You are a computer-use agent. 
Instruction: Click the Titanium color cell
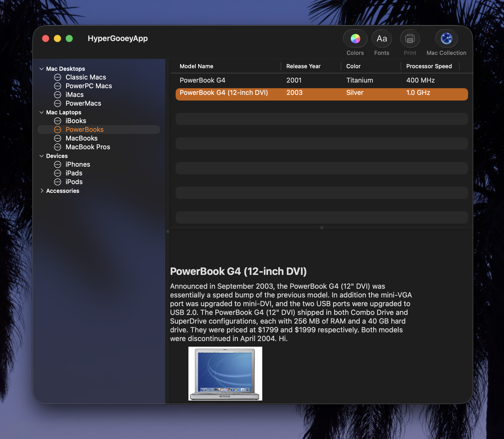pos(360,80)
